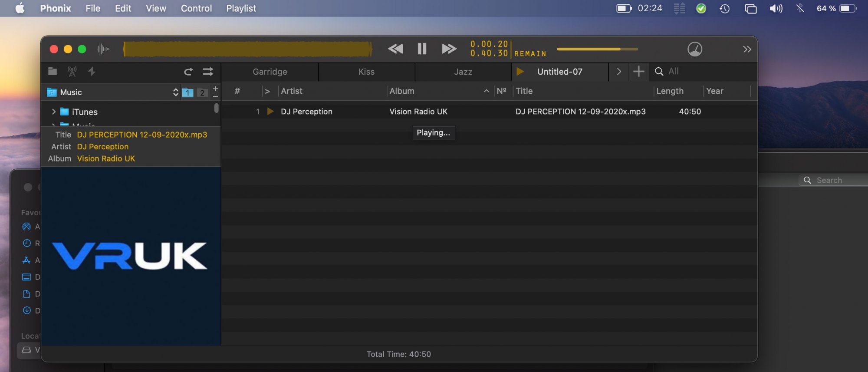Click the Title value in info panel

[x=142, y=135]
